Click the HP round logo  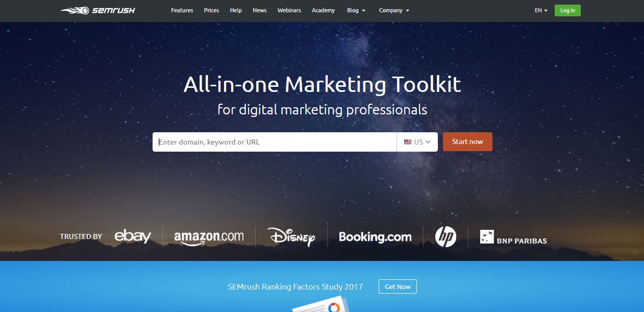point(445,236)
